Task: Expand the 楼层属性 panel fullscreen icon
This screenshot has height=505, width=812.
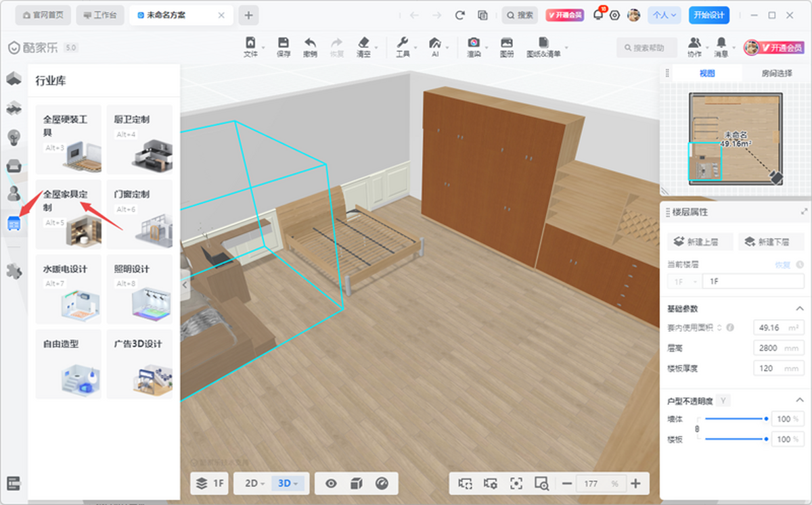Action: pyautogui.click(x=804, y=212)
